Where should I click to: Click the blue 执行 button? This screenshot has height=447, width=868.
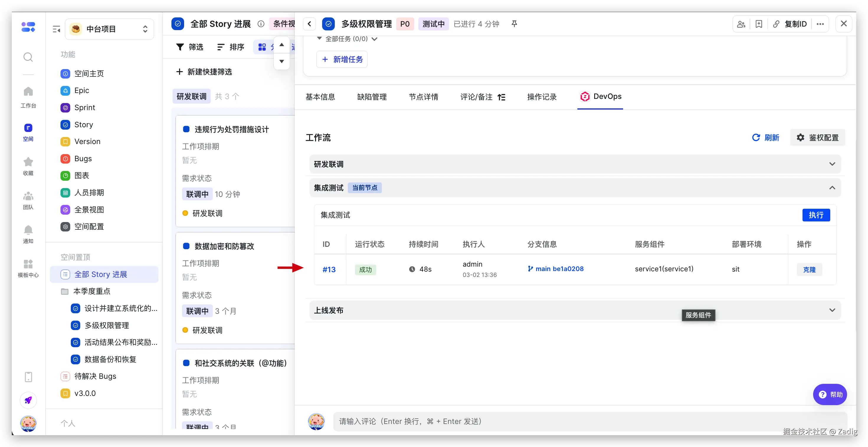tap(816, 215)
